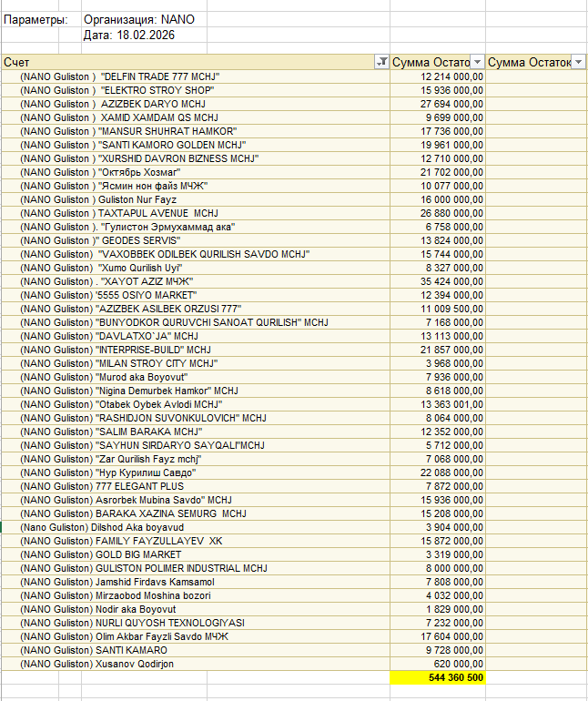This screenshot has width=588, height=701.
Task: Select row Nodir aka Boyovut
Action: click(x=196, y=609)
